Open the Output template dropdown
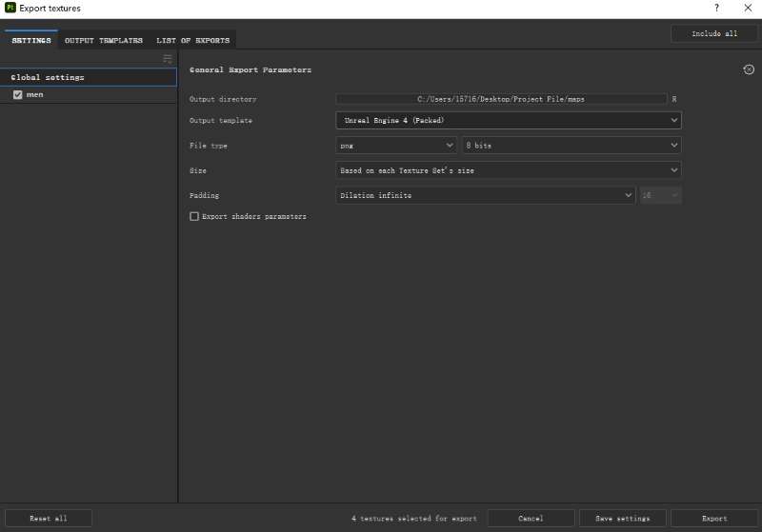Image resolution: width=762 pixels, height=532 pixels. 509,120
